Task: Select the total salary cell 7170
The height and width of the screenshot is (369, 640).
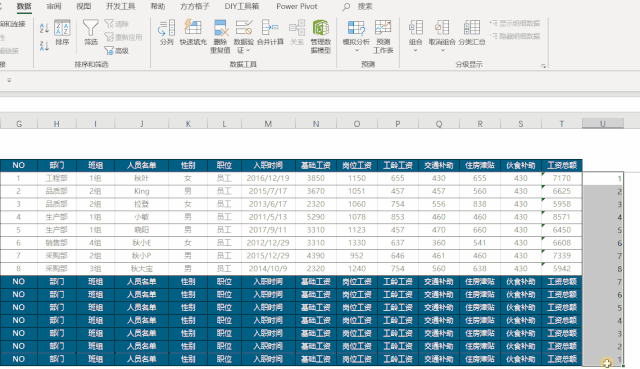Action: (x=562, y=178)
